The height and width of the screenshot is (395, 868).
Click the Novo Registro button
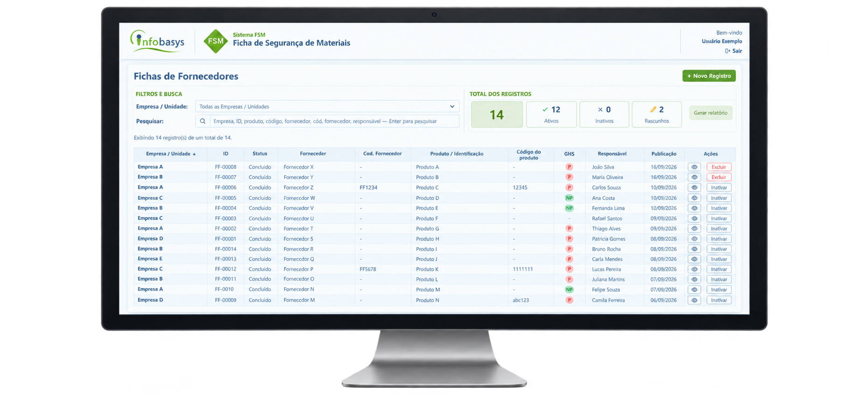(x=709, y=76)
